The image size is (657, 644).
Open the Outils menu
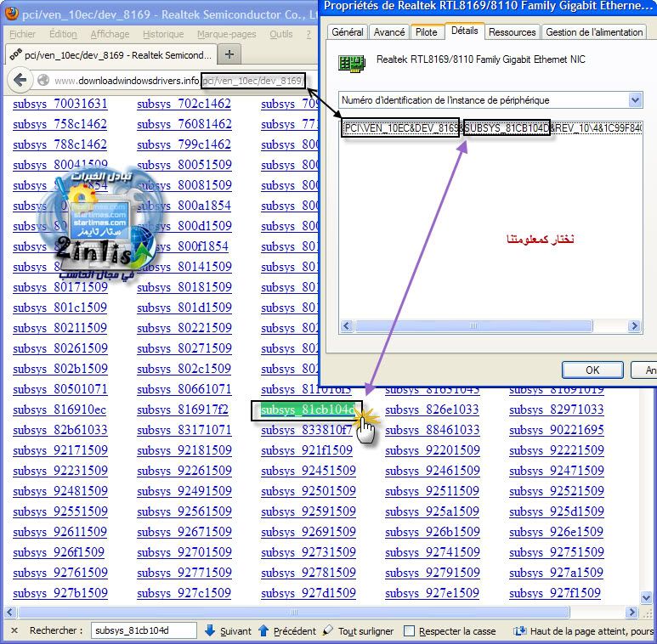(x=281, y=34)
